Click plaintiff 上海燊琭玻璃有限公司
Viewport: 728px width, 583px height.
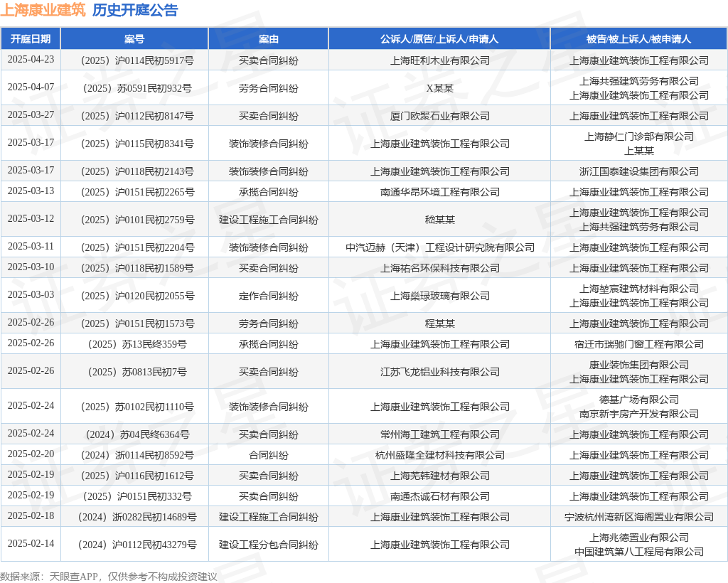click(x=439, y=296)
